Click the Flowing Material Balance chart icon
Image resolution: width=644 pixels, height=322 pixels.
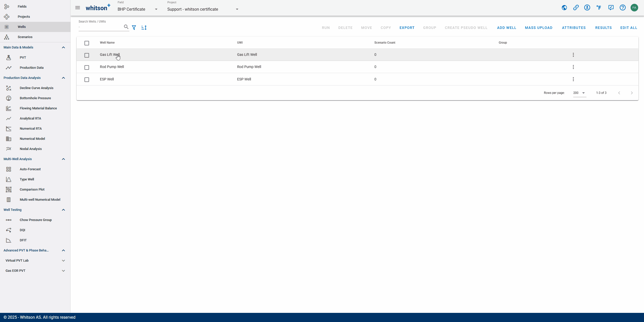click(9, 108)
